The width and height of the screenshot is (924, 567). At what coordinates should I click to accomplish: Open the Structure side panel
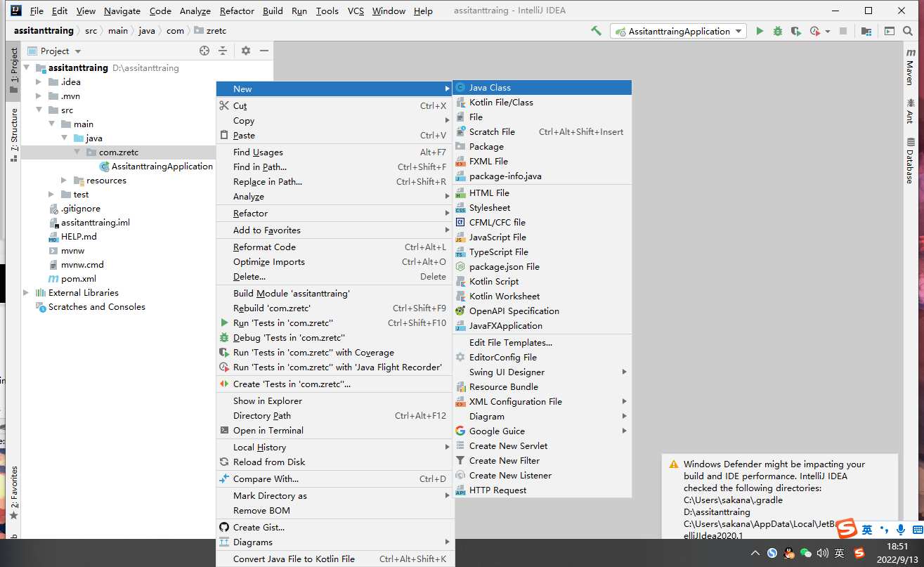pos(13,136)
